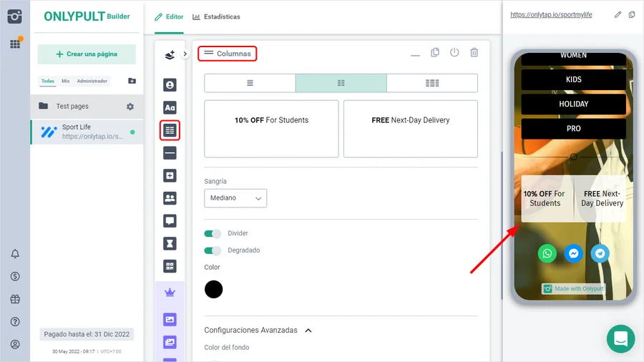This screenshot has height=362, width=644.
Task: Switch to the Estadísticas tab
Action: 217,16
